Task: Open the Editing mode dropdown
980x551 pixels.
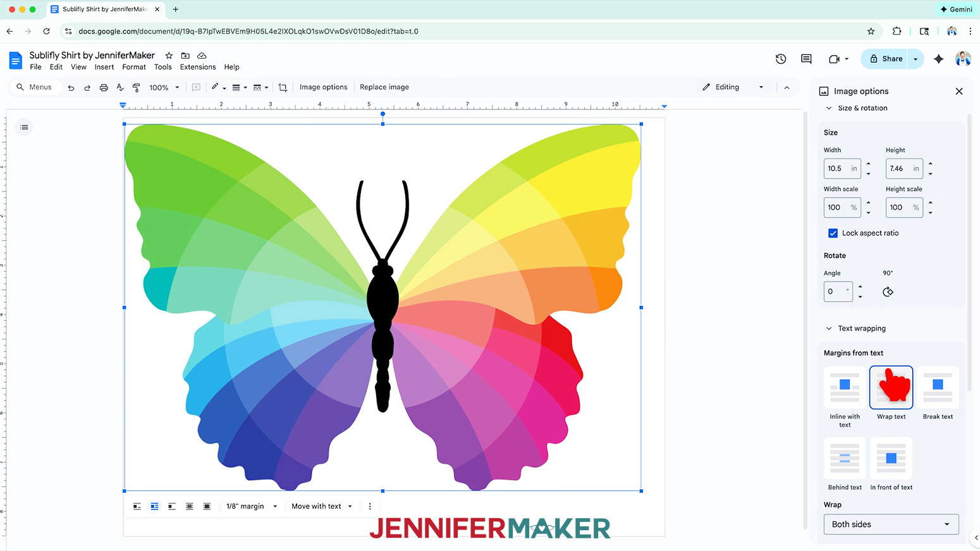Action: (732, 87)
